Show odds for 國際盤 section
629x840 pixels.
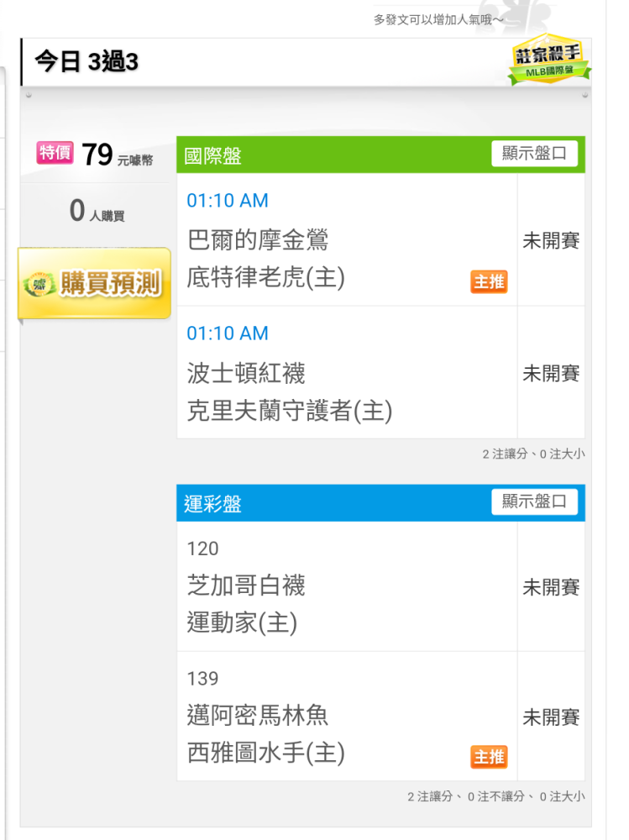click(x=534, y=154)
